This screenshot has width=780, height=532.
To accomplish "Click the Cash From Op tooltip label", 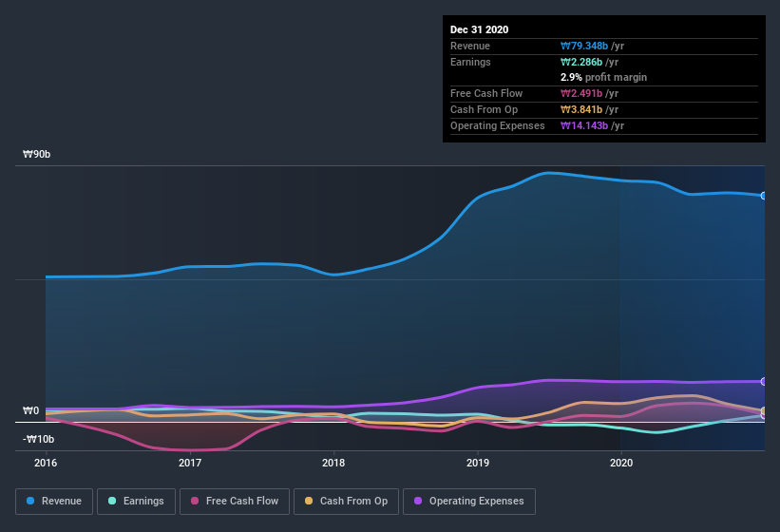I will click(x=484, y=109).
